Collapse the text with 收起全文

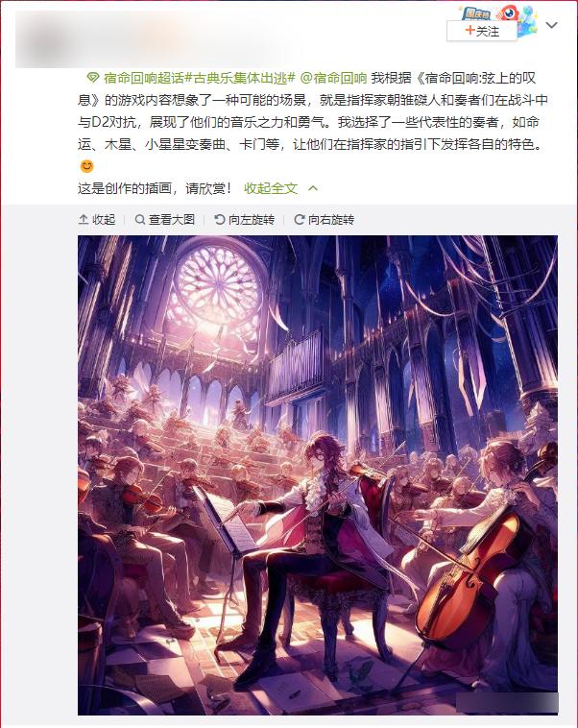click(x=271, y=188)
